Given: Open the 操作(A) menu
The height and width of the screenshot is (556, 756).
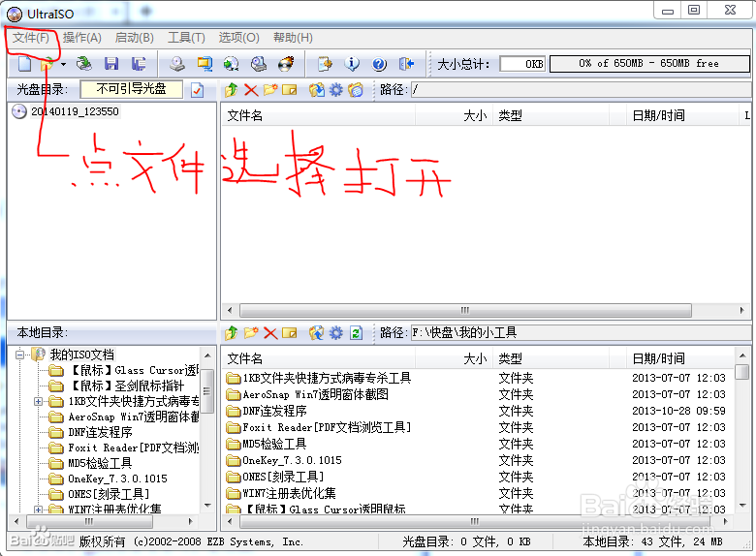Looking at the screenshot, I should [x=82, y=38].
